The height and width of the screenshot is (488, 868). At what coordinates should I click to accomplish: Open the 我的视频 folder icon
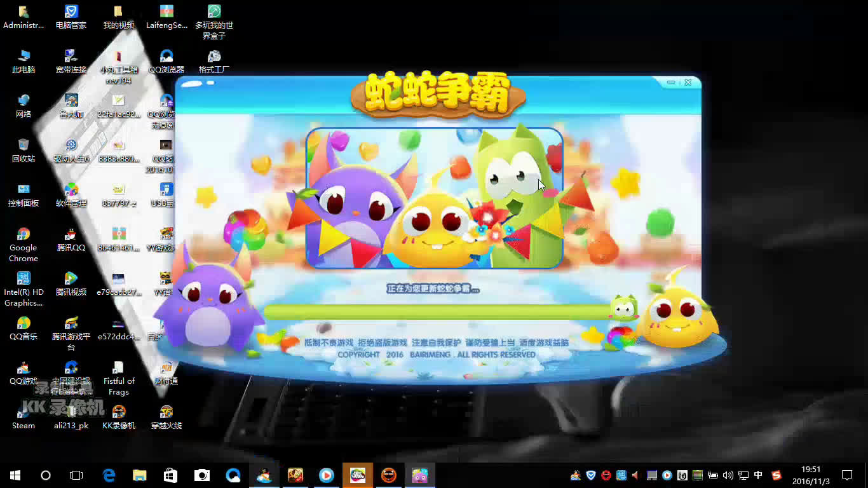coord(119,18)
